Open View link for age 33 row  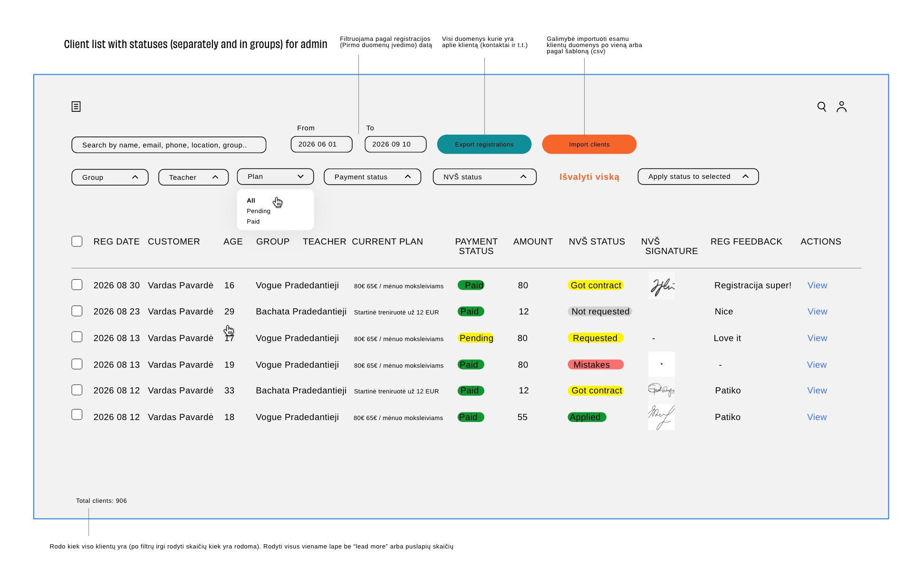coord(817,391)
